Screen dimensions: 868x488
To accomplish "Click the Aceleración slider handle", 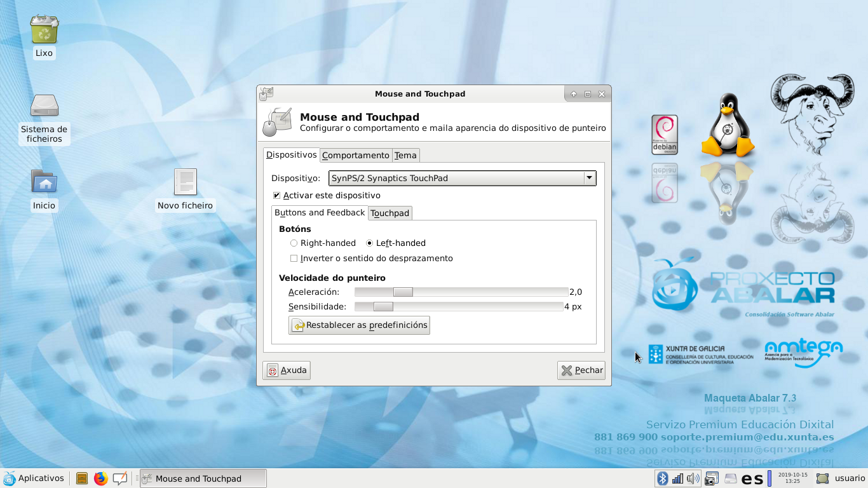I will [403, 292].
